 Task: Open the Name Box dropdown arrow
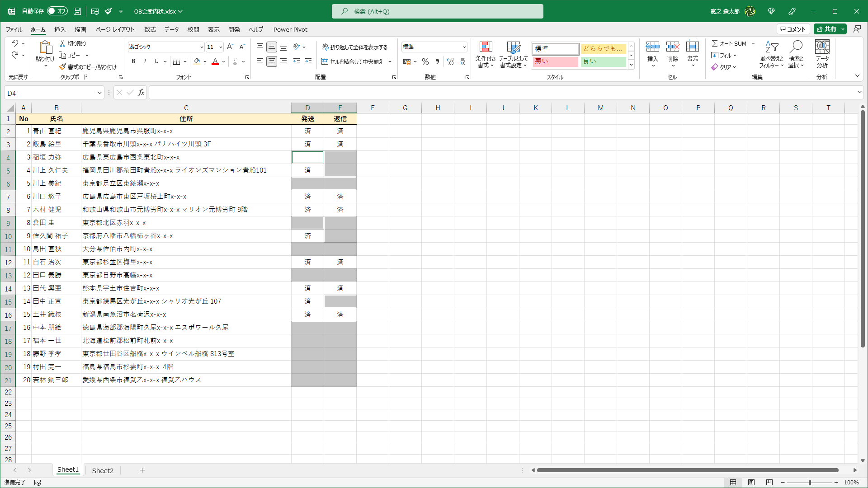tap(99, 93)
